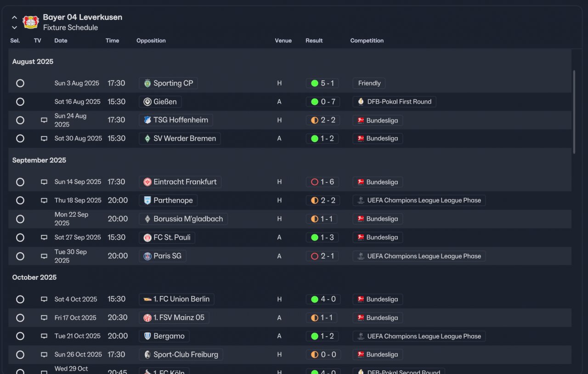Click the TV icon in the TSG Hoffenheim row
Image resolution: width=588 pixels, height=374 pixels.
pyautogui.click(x=44, y=120)
